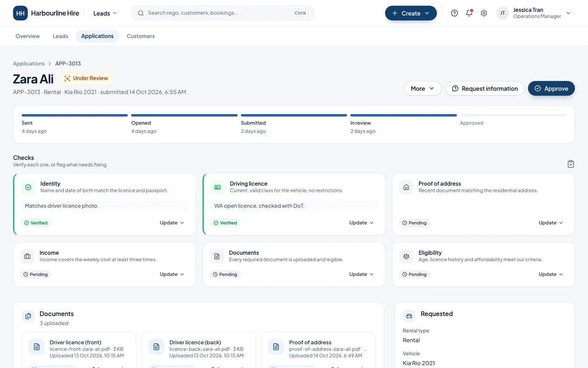Screen dimensions: 588x368
Task: Select the Applications tab
Action: 97,36
